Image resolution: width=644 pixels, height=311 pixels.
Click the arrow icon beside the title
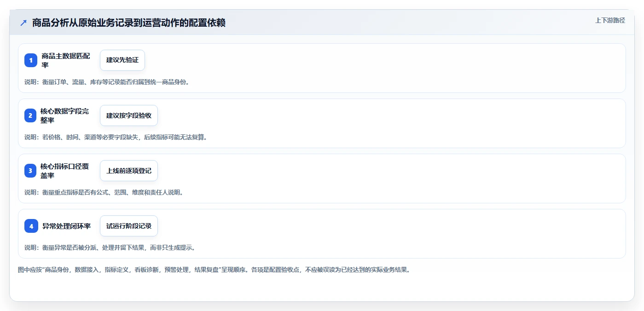[23, 23]
